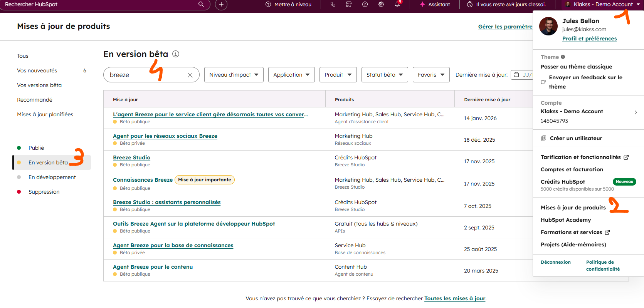Open the Breeze Studio update link
This screenshot has width=644, height=308.
click(x=131, y=157)
